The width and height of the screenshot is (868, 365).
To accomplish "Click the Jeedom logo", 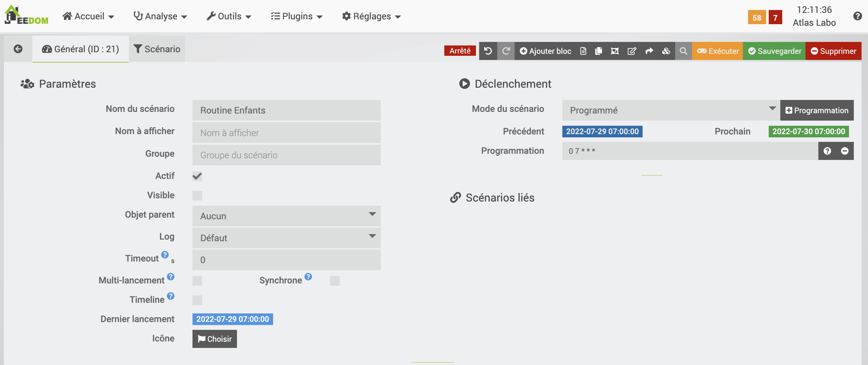I will pyautogui.click(x=26, y=15).
